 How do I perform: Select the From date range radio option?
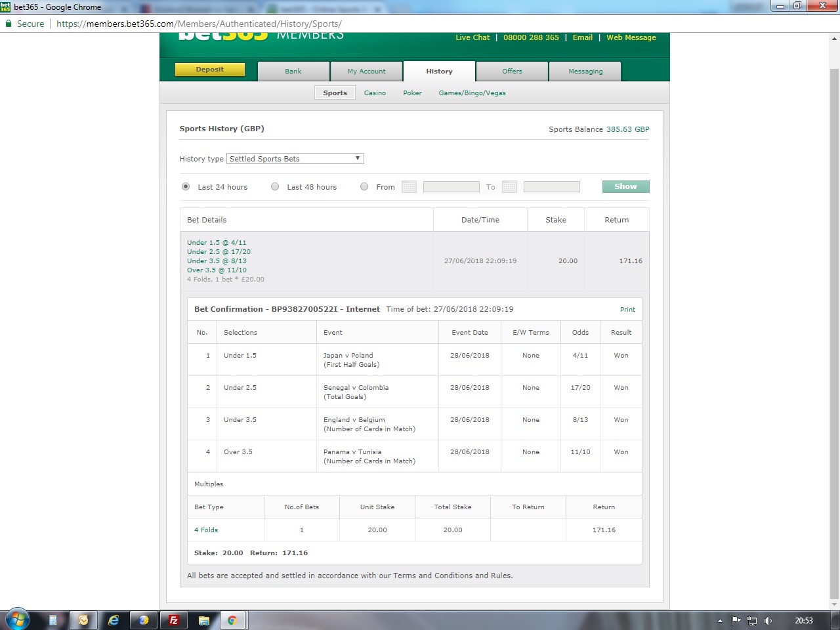[364, 187]
